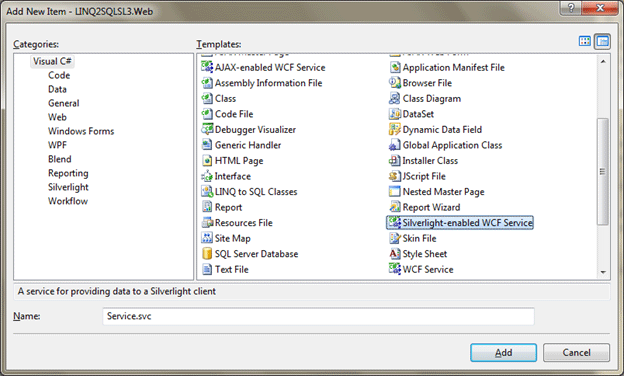
Task: Pick the Assembly Information File icon
Action: point(207,83)
